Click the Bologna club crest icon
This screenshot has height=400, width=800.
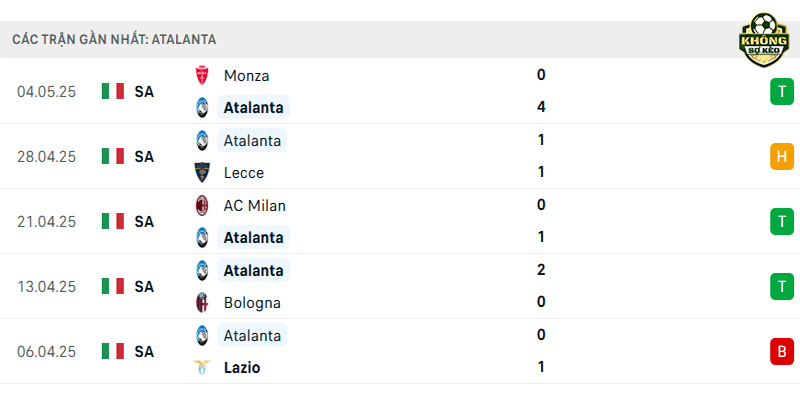click(202, 303)
